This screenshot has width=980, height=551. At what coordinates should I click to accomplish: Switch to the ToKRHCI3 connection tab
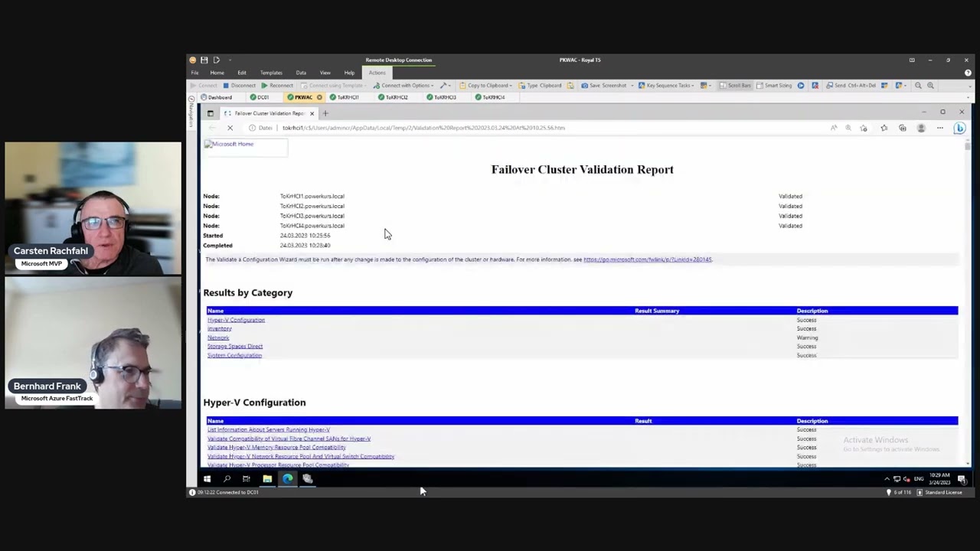441,97
